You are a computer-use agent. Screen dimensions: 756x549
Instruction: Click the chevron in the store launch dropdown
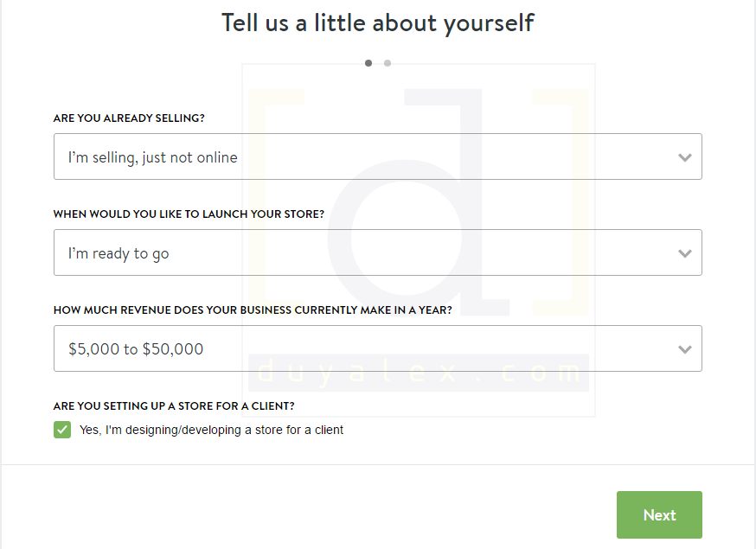tap(685, 253)
